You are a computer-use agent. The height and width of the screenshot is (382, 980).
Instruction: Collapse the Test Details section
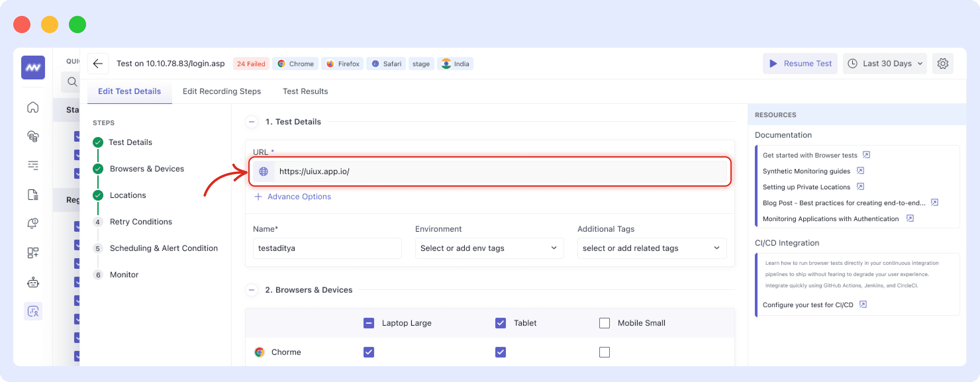pyautogui.click(x=252, y=122)
